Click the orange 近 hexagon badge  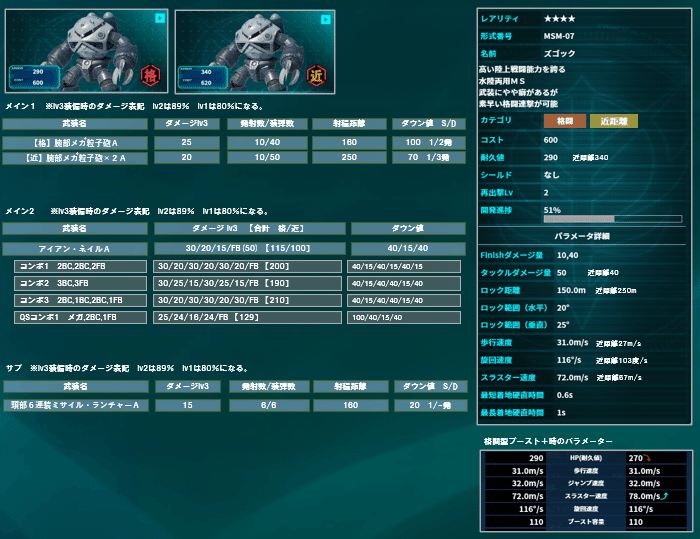(317, 76)
